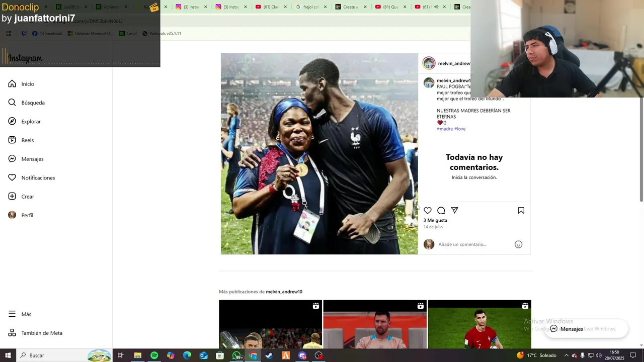Save the post with the bookmark icon

tap(521, 211)
